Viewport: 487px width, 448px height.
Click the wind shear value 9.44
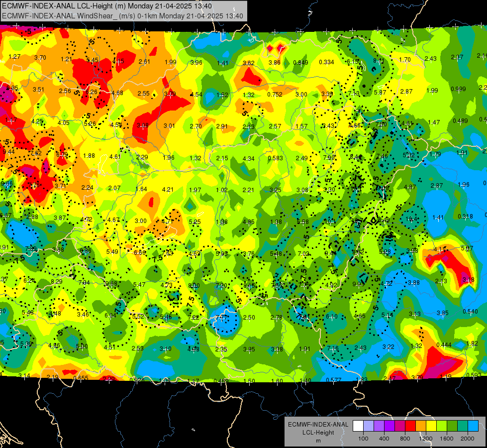(x=8, y=152)
